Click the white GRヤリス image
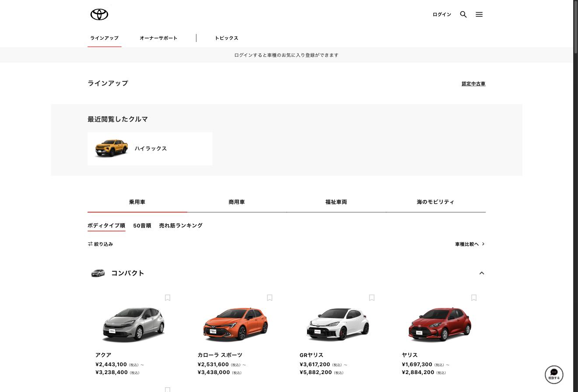The image size is (578, 392). pos(337,324)
